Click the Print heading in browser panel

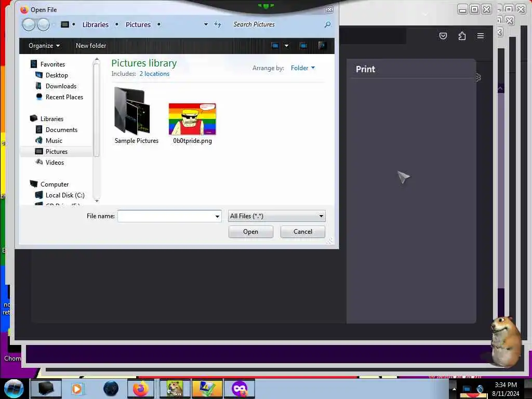point(365,69)
